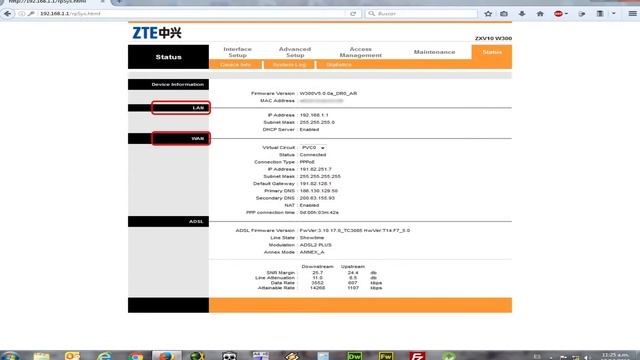This screenshot has width=640, height=360.
Task: Click the extension icon right of Adblock
Action: click(x=582, y=13)
